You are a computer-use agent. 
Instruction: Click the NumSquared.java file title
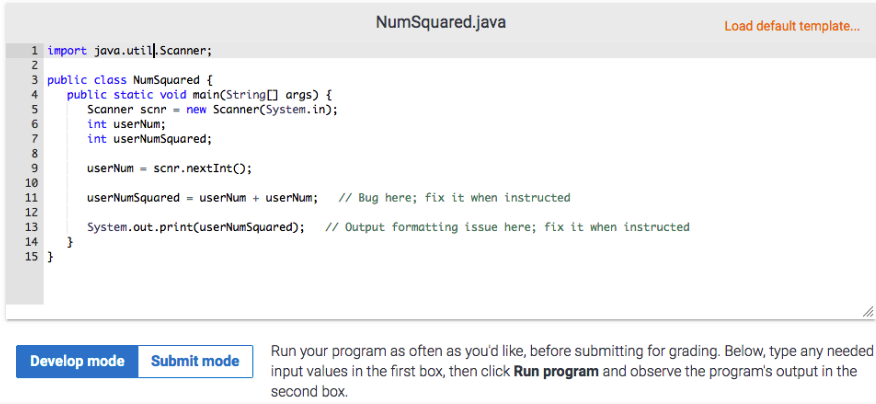(440, 22)
